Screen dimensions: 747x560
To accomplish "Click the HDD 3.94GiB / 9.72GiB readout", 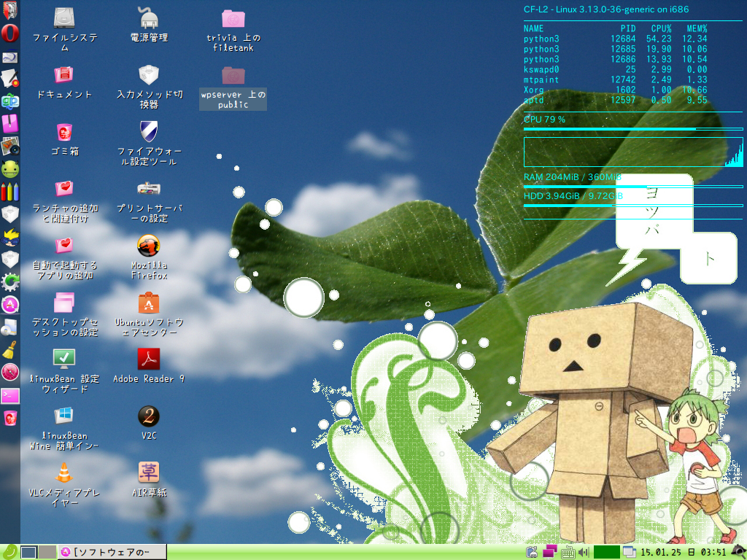I will [573, 196].
